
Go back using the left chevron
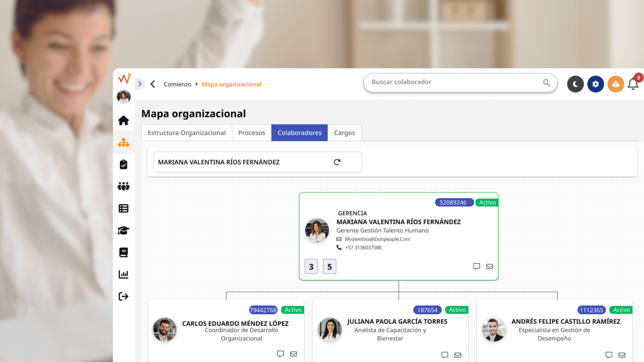point(153,84)
